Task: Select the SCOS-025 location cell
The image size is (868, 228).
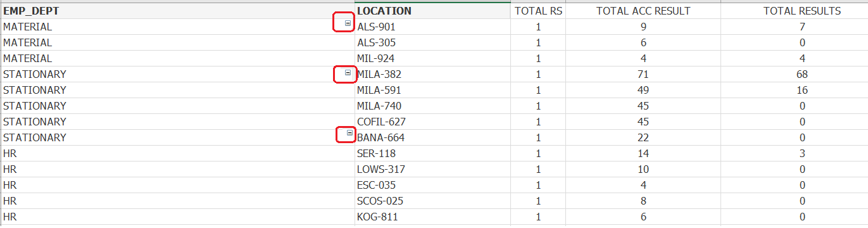Action: pos(432,201)
